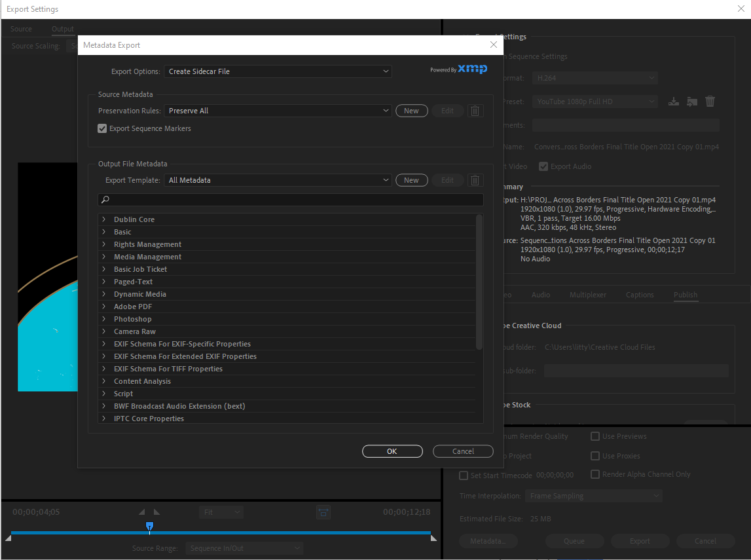Click the Import Preset icon next to preset dropdown
The width and height of the screenshot is (751, 560).
[674, 101]
